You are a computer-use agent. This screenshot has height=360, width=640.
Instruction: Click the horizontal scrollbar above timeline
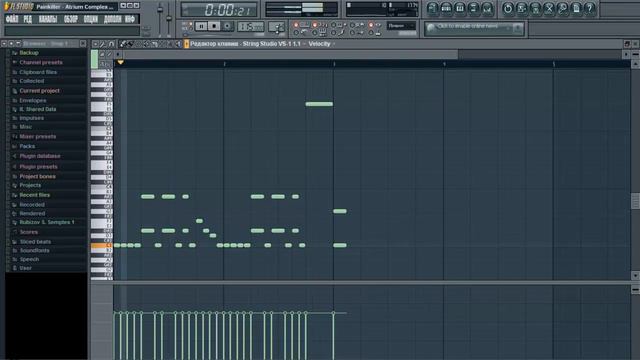point(291,54)
